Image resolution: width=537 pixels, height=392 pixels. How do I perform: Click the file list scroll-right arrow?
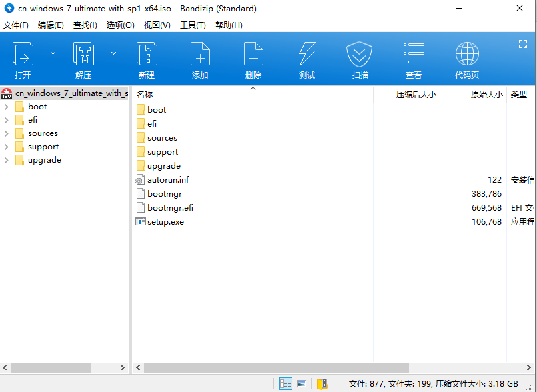click(x=529, y=368)
